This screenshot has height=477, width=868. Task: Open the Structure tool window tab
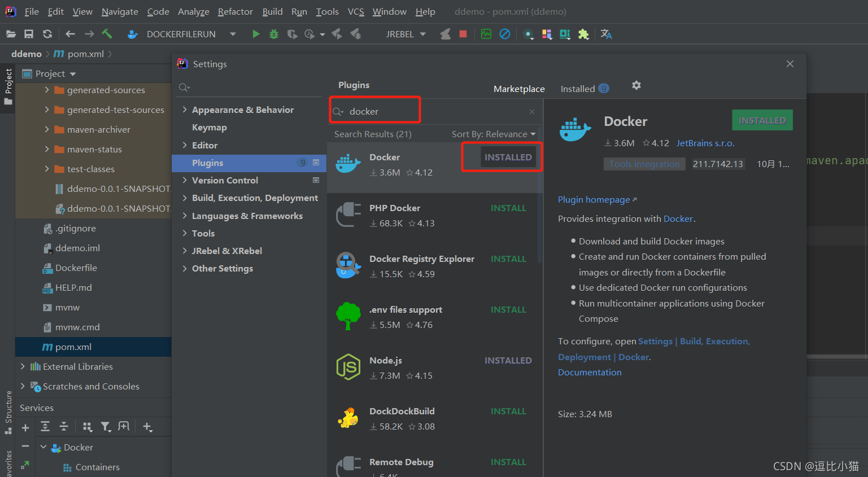(x=8, y=412)
